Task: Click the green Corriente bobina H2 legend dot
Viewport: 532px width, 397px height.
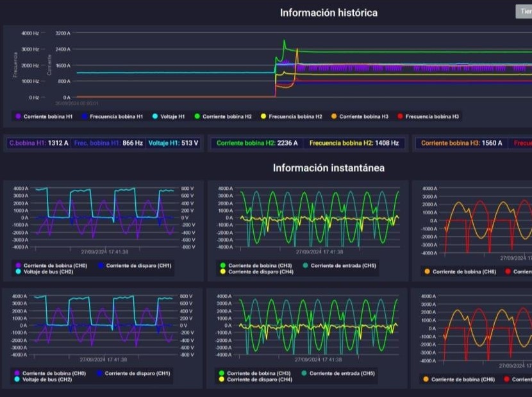Action: click(197, 117)
